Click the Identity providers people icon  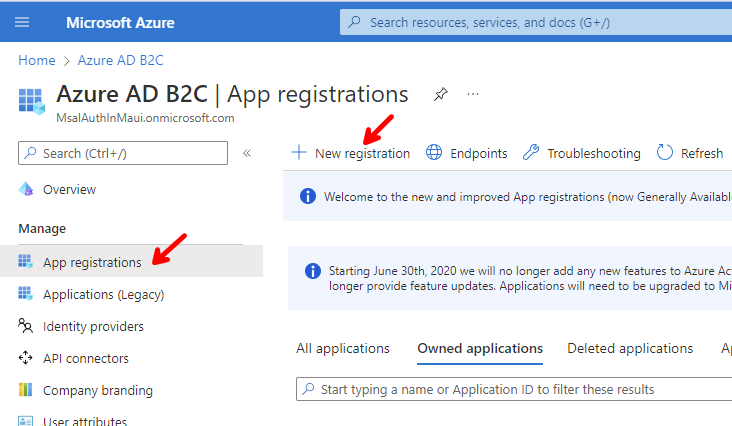tap(25, 326)
